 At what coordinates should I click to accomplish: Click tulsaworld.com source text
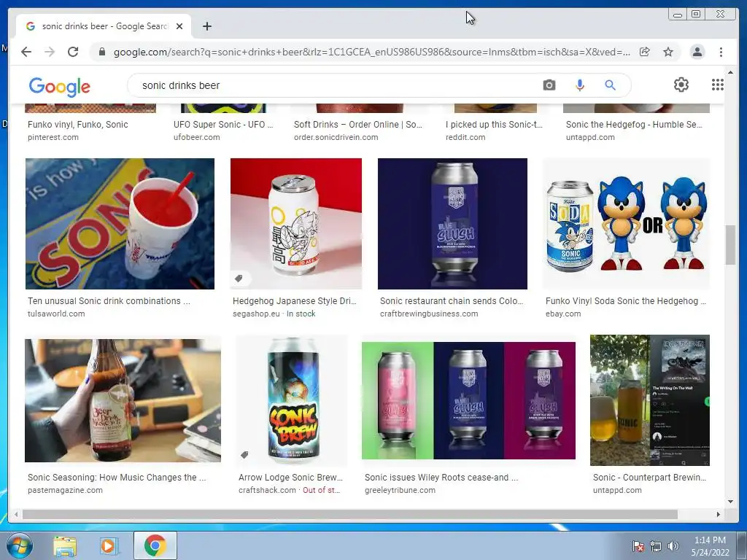tap(56, 314)
